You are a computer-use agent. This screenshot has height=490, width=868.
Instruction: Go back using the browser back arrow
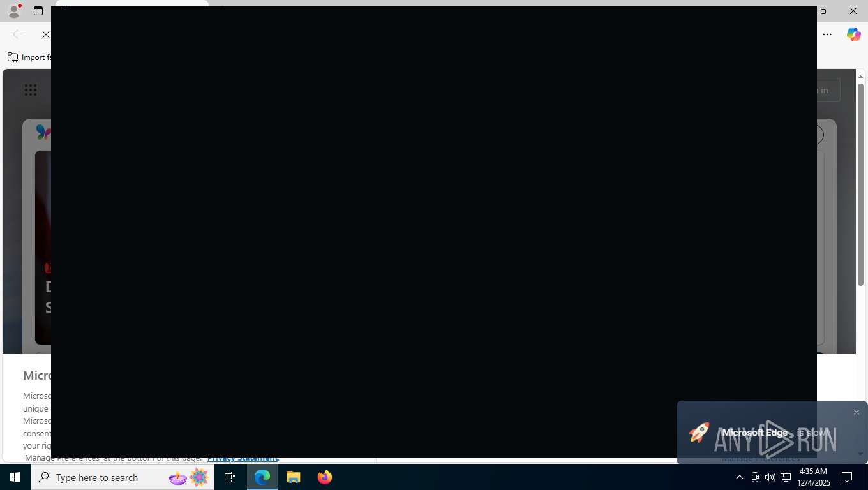pyautogui.click(x=18, y=34)
